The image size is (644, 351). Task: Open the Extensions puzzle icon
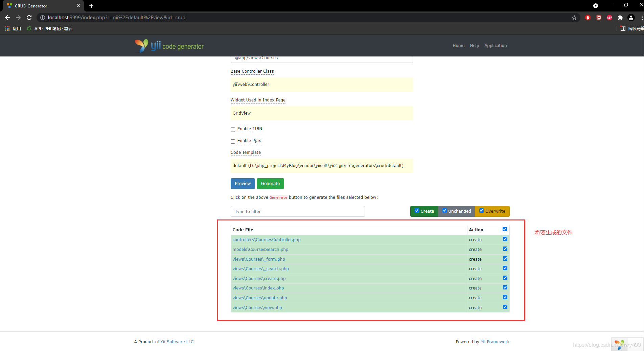[x=620, y=18]
